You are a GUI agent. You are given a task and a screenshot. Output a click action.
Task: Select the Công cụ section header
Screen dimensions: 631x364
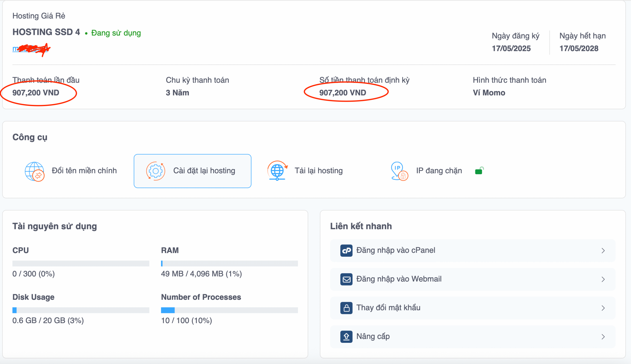30,137
